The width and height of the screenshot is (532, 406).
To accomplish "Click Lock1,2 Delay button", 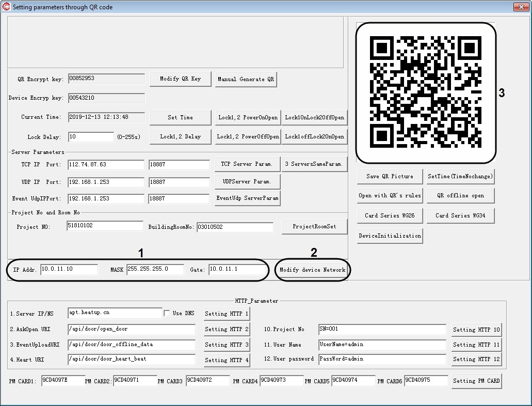I will pyautogui.click(x=180, y=136).
